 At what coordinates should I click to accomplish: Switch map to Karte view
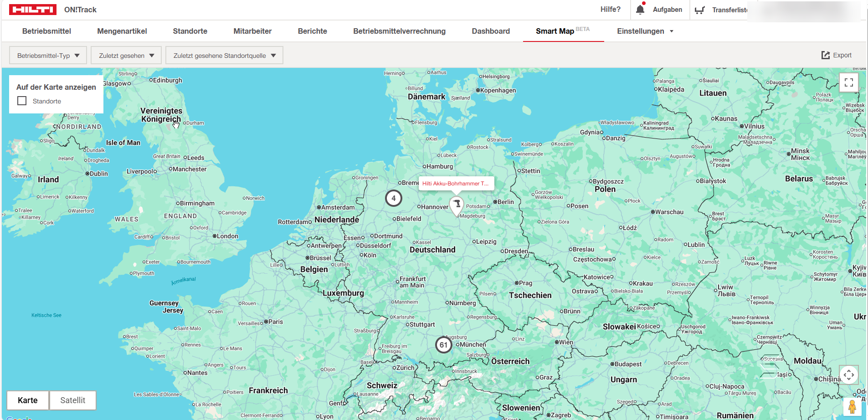[x=28, y=400]
